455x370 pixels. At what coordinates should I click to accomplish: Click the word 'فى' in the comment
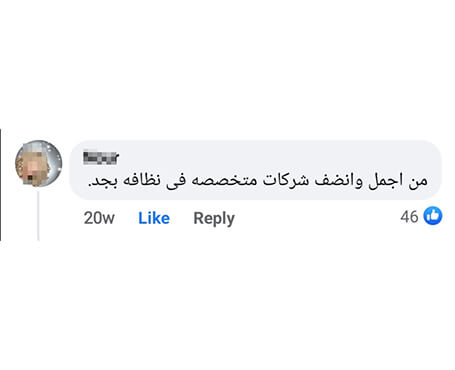click(x=176, y=182)
